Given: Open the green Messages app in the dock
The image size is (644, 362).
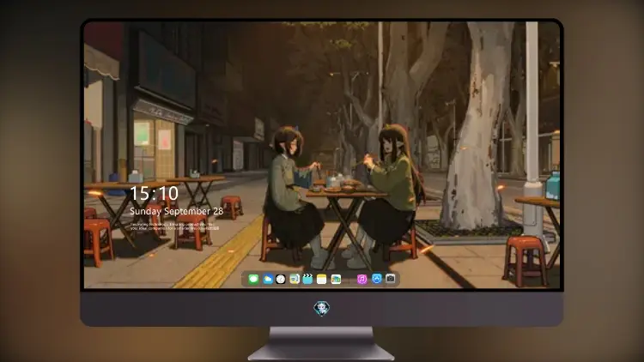Looking at the screenshot, I should (253, 279).
